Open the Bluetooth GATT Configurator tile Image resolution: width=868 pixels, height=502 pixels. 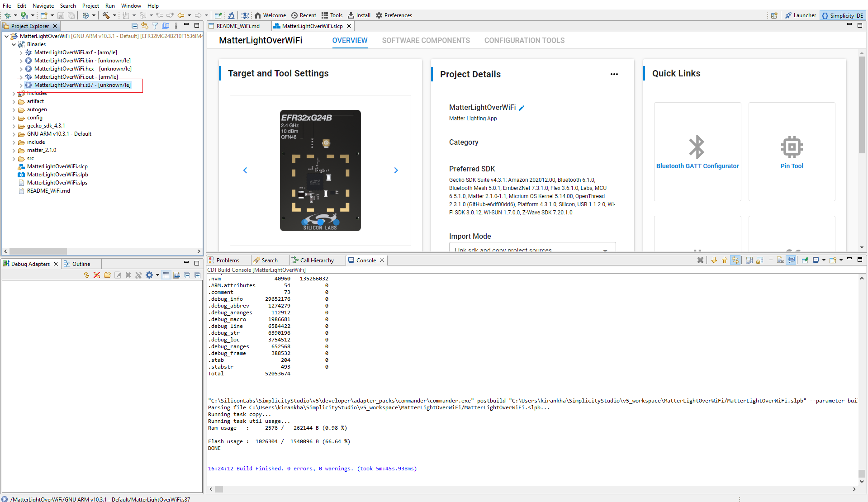click(x=697, y=152)
